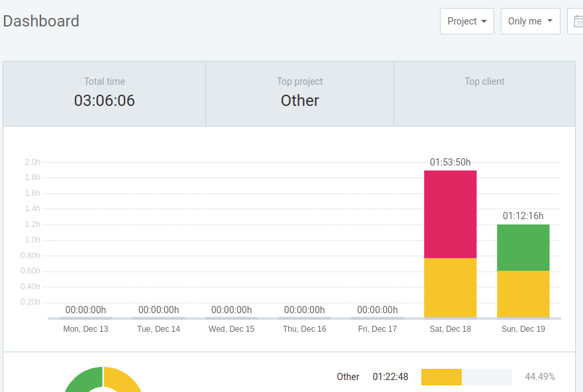Viewport: 583px width, 392px height.
Task: Click the Mon, Dec 13 axis label
Action: (x=85, y=329)
